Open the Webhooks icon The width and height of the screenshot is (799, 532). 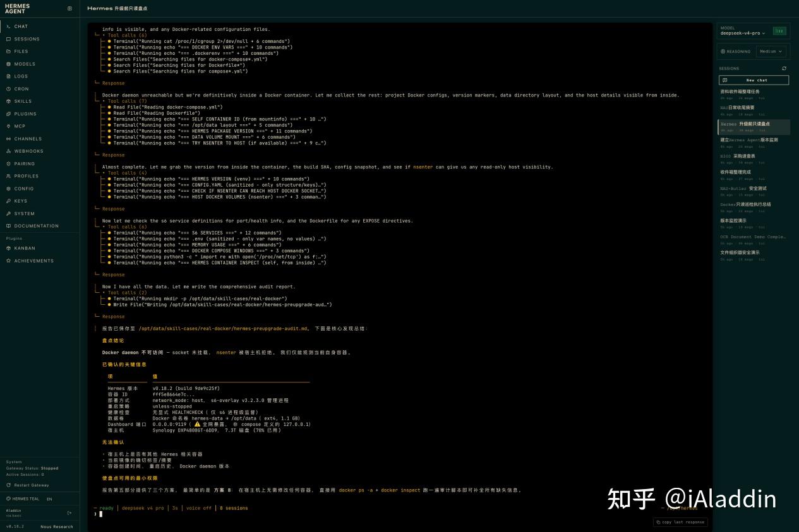coord(8,151)
